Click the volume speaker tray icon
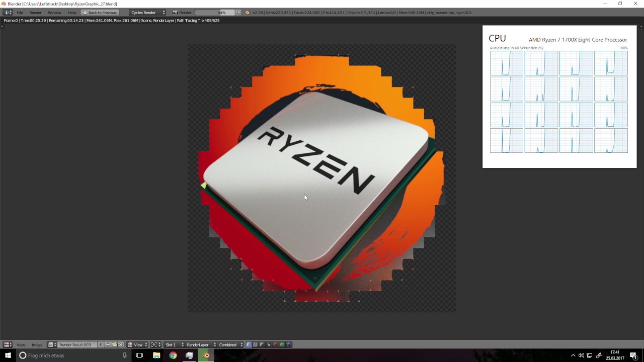Image resolution: width=644 pixels, height=362 pixels. (581, 355)
